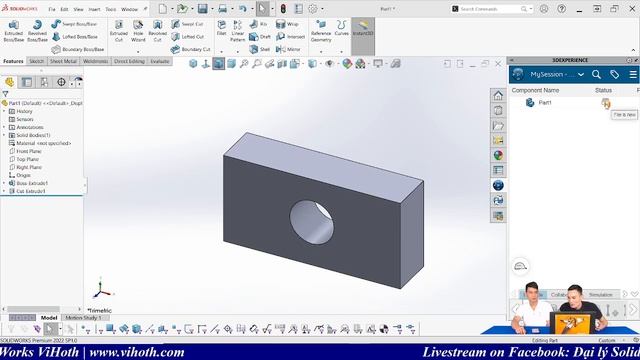Switch to the Weldments tab
Image resolution: width=640 pixels, height=360 pixels.
96,61
